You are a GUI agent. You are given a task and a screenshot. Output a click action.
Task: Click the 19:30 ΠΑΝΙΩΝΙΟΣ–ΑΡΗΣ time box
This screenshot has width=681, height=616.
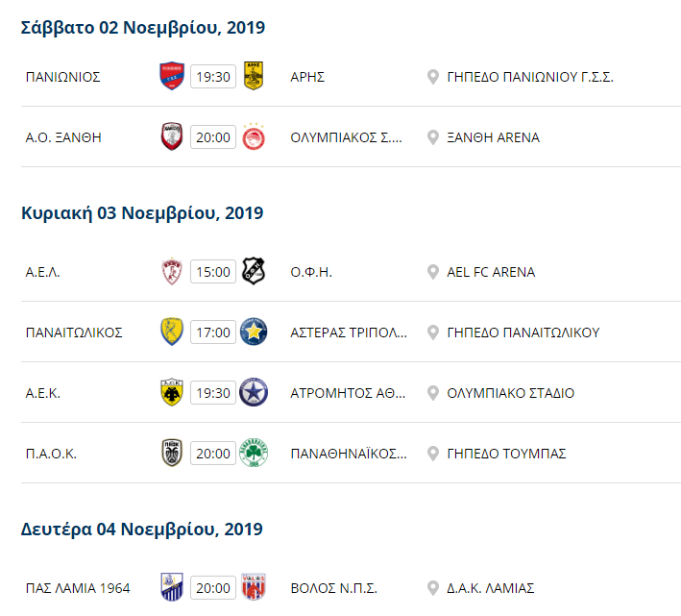[x=213, y=77]
